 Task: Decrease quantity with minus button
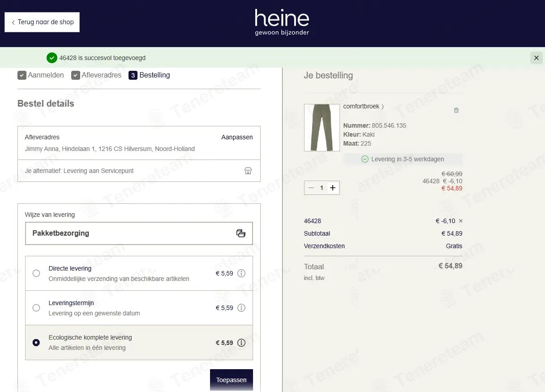point(311,188)
